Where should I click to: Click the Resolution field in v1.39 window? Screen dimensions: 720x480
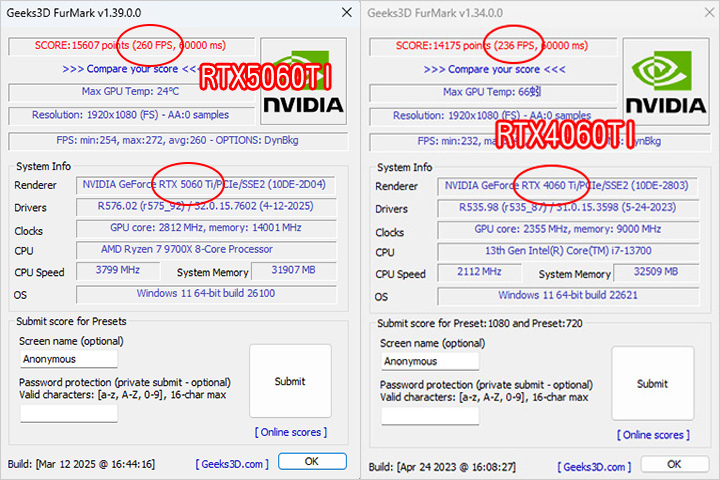[131, 115]
